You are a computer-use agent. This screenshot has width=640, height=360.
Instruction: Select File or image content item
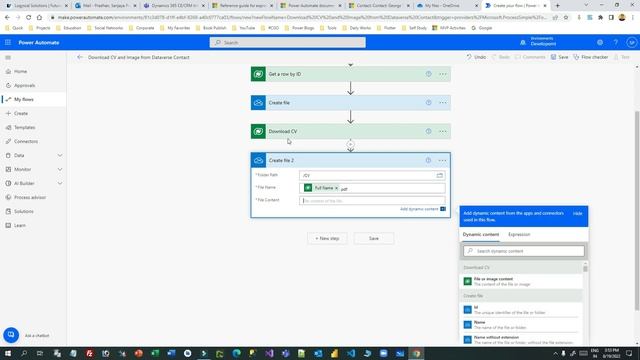[521, 281]
